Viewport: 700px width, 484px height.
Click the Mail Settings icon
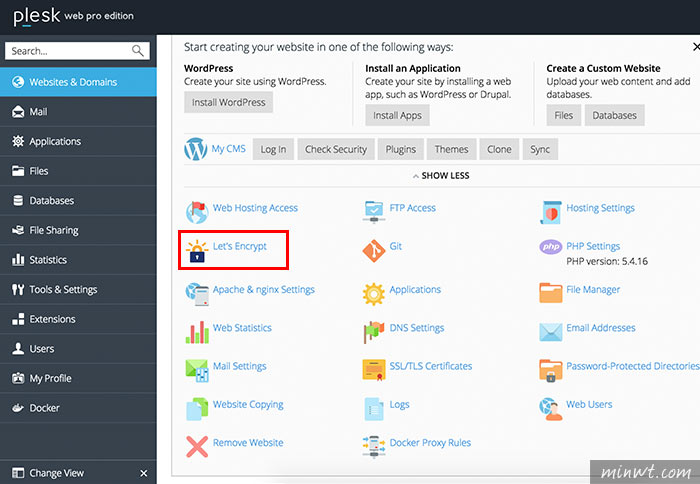[x=197, y=371]
